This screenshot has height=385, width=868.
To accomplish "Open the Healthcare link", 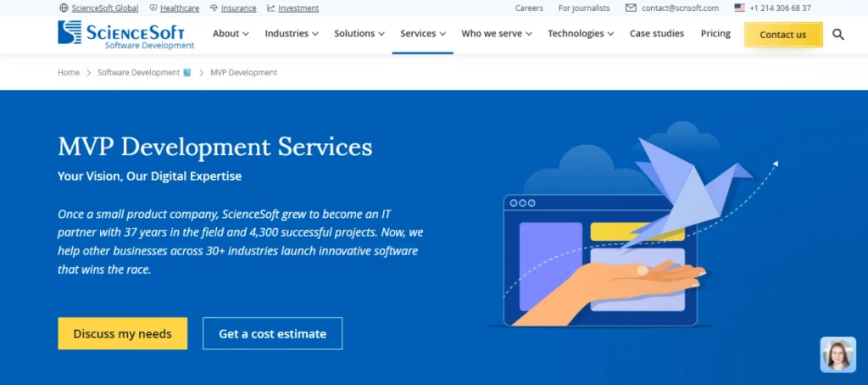I will point(180,8).
